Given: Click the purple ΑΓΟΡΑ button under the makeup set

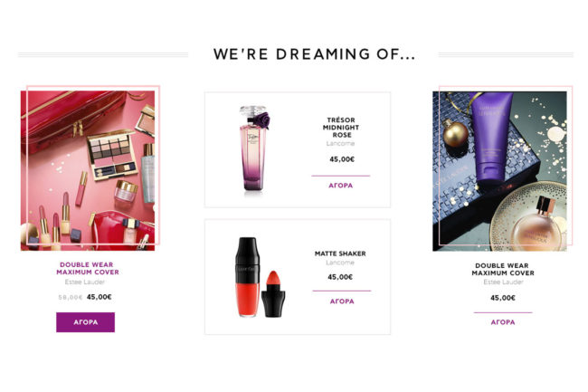Looking at the screenshot, I should [x=86, y=322].
